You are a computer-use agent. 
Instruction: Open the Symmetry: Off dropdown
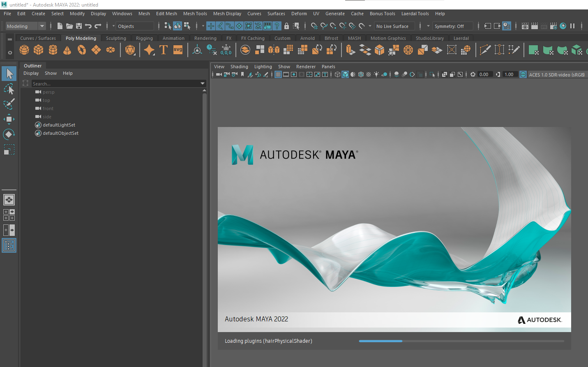[452, 26]
